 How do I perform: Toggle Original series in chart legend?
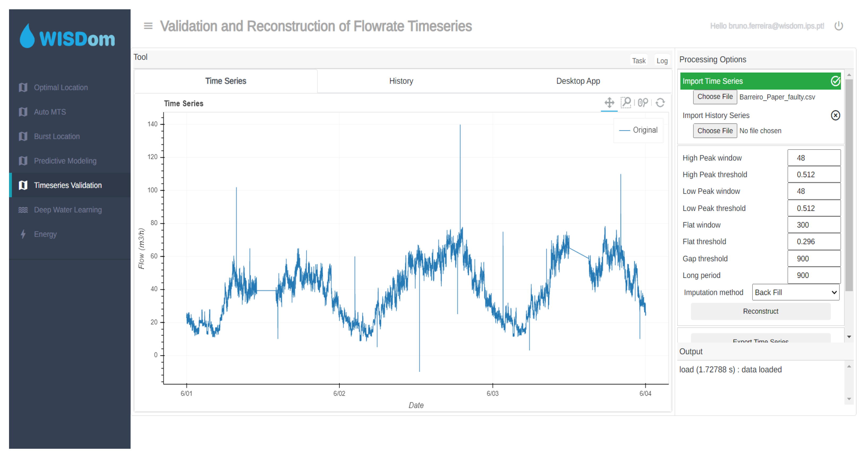tap(639, 130)
